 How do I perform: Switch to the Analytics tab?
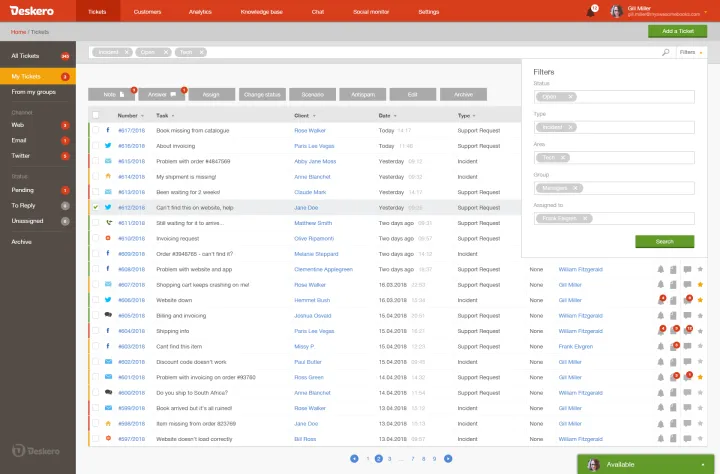coord(200,11)
